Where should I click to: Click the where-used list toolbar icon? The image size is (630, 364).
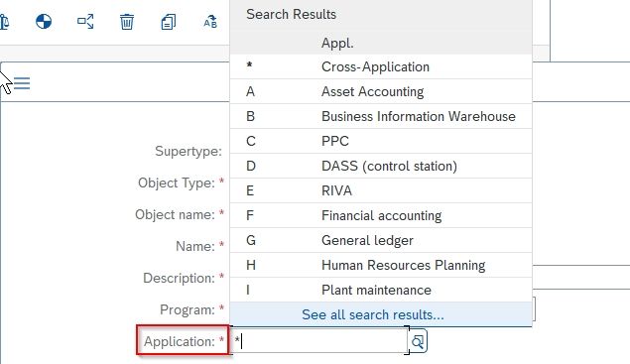85,21
